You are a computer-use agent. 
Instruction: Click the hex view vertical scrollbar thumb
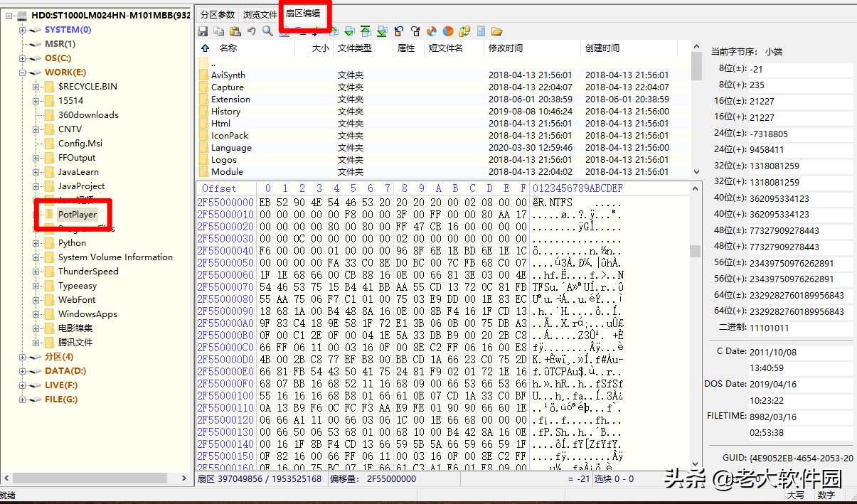click(695, 251)
